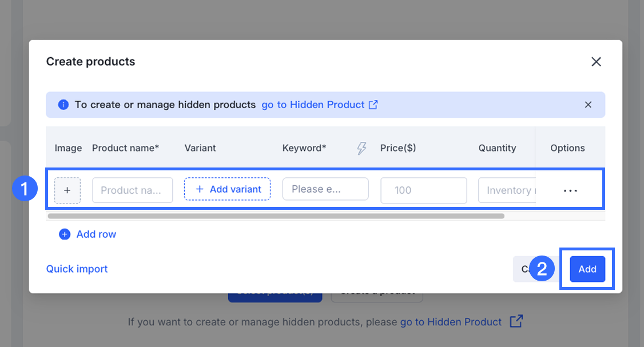This screenshot has height=347, width=644.
Task: Click the info icon in the blue banner
Action: (x=63, y=105)
